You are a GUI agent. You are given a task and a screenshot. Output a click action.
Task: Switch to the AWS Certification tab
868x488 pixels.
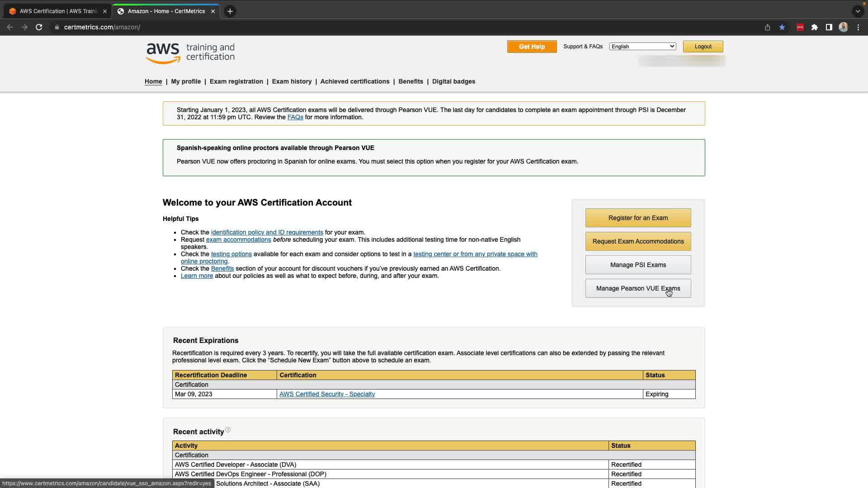point(58,11)
